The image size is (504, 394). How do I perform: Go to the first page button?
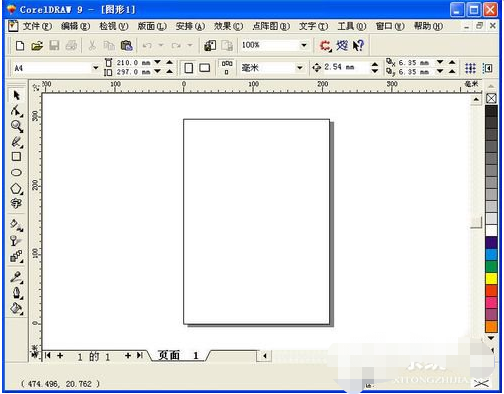(47, 356)
